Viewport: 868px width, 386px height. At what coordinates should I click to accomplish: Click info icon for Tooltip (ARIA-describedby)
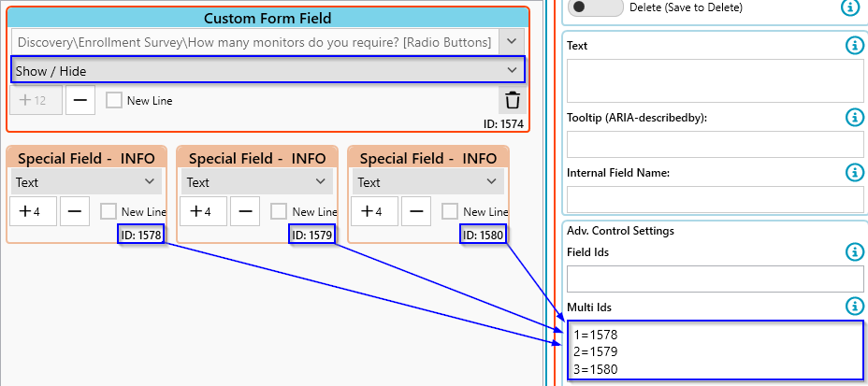(855, 117)
